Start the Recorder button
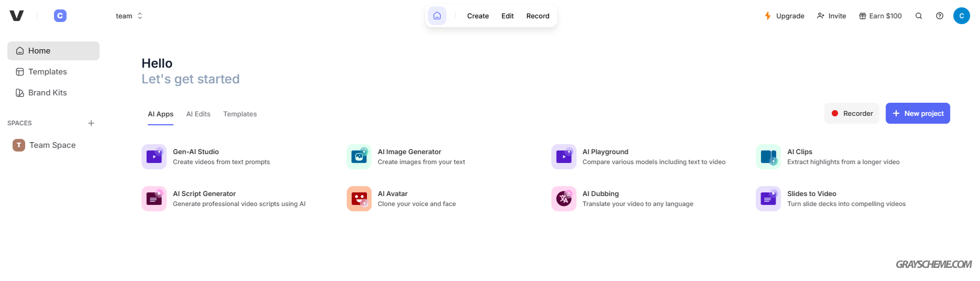The width and height of the screenshot is (980, 281). point(852,113)
